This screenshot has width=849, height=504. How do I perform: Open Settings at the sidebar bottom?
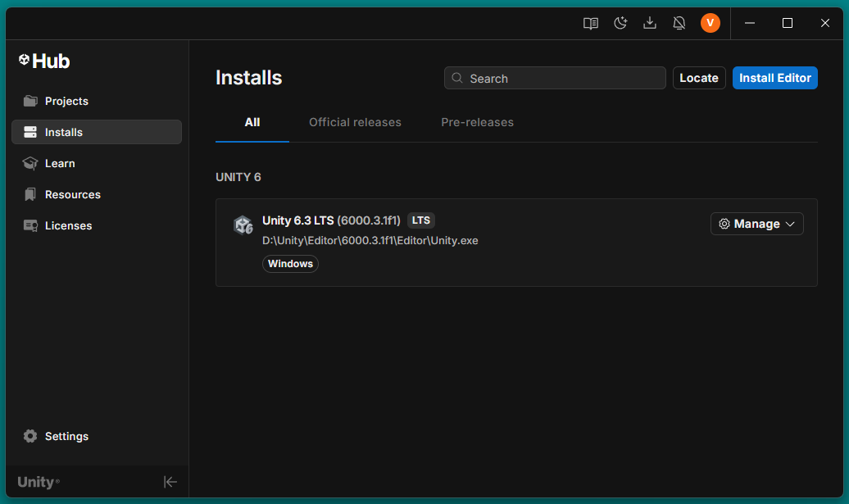(66, 436)
